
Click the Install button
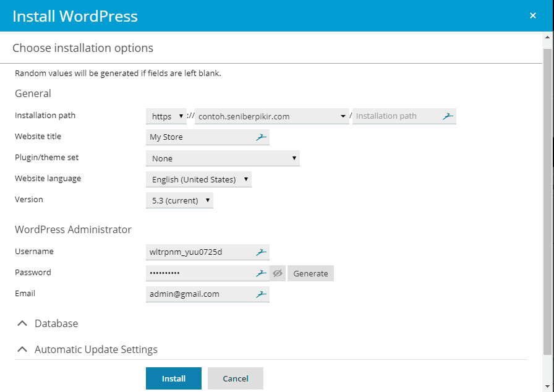[174, 378]
